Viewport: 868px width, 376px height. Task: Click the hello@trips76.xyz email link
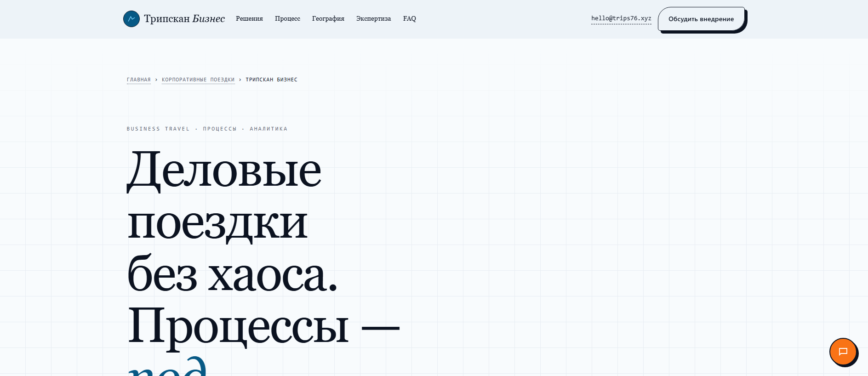pos(621,18)
